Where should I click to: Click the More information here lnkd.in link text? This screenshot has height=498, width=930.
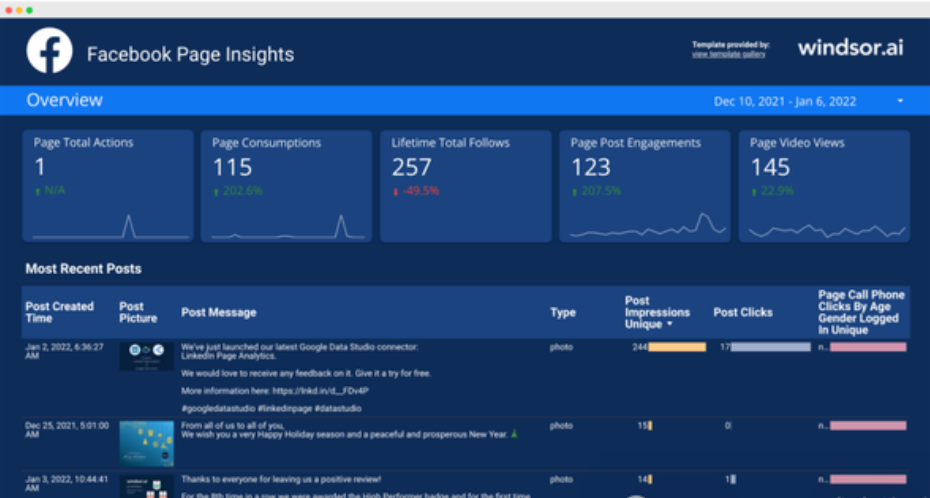pyautogui.click(x=276, y=391)
